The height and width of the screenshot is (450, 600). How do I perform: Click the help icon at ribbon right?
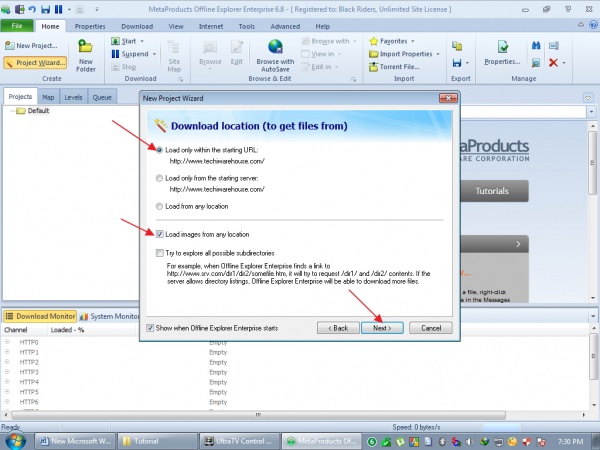593,25
